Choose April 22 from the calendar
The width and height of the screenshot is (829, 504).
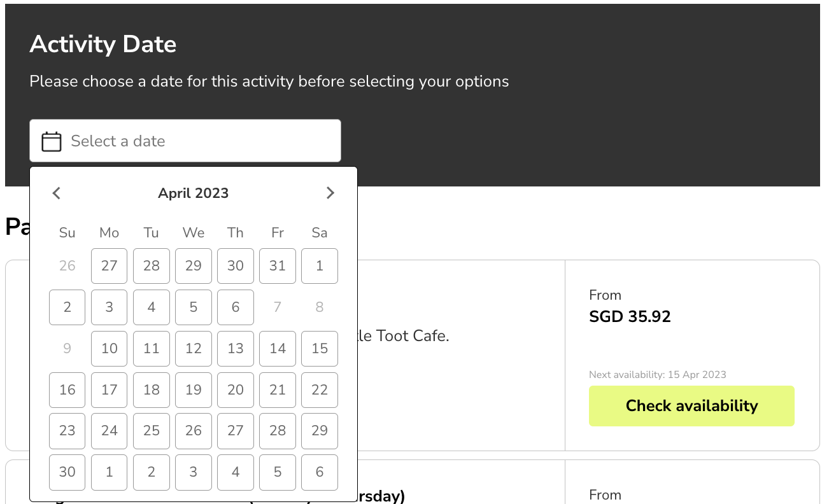click(x=320, y=390)
